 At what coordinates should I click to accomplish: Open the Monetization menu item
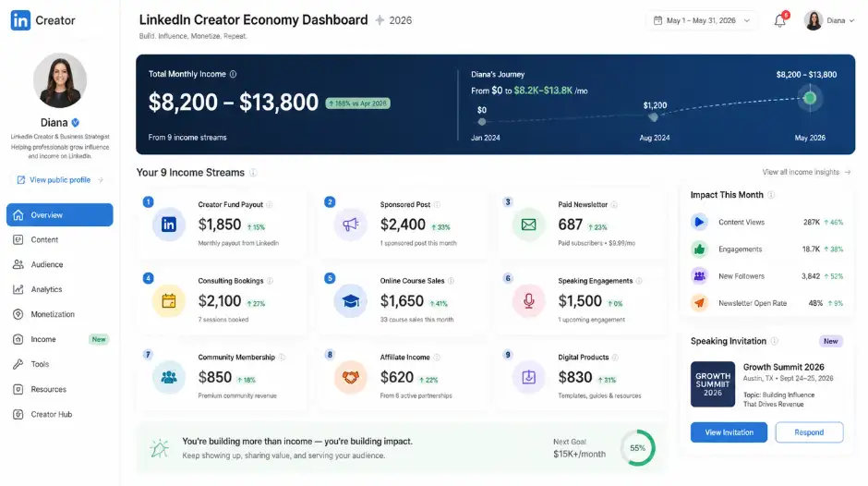click(60, 314)
